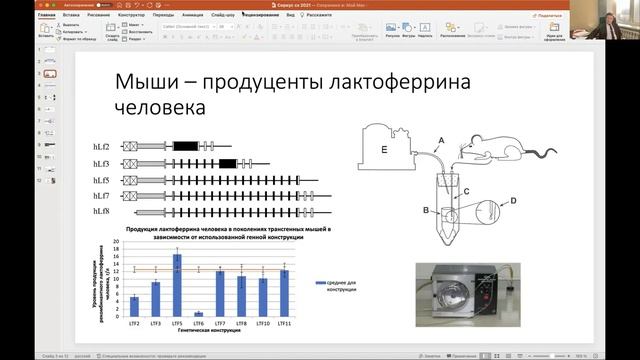Click the slide title "Мыши – продуценты лактоферрина"
This screenshot has height=360, width=640.
point(293,82)
